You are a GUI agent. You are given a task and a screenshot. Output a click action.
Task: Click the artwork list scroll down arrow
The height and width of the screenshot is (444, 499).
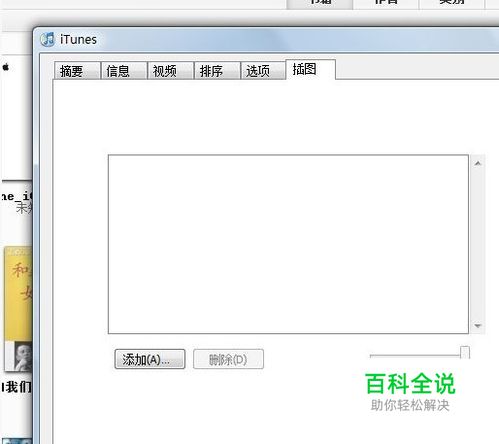[478, 326]
